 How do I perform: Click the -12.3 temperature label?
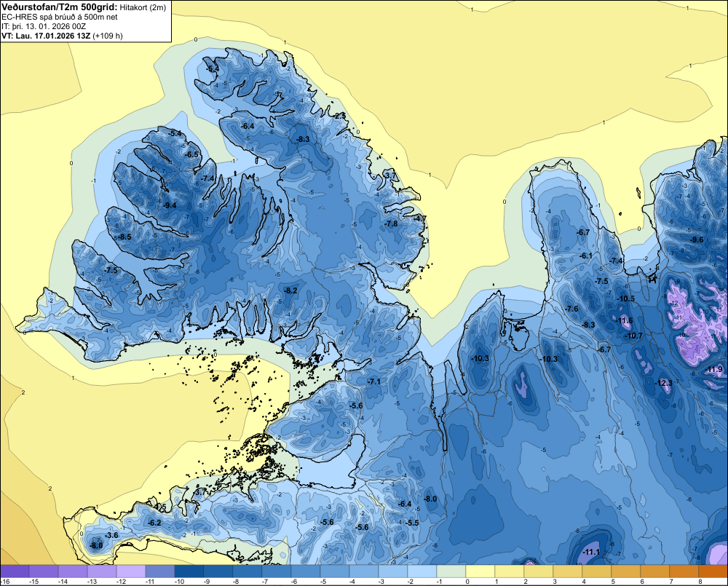pyautogui.click(x=663, y=383)
